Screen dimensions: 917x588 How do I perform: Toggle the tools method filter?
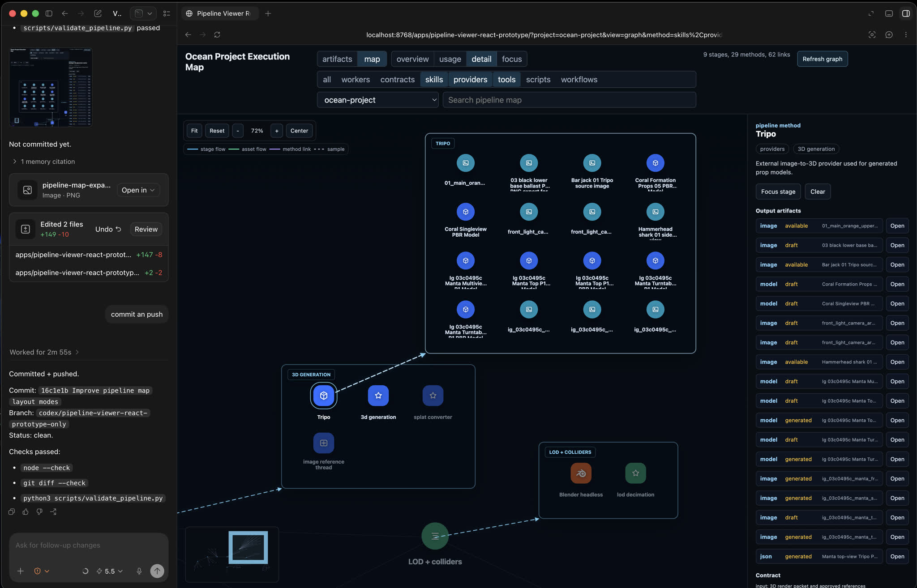(x=506, y=79)
